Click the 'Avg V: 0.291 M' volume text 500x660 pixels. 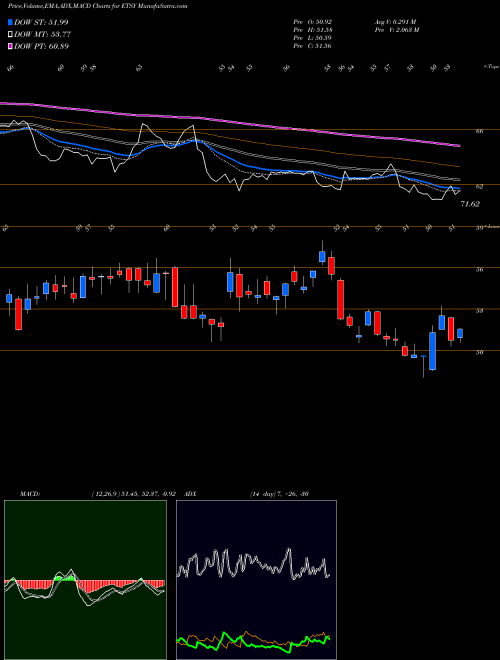coord(396,22)
